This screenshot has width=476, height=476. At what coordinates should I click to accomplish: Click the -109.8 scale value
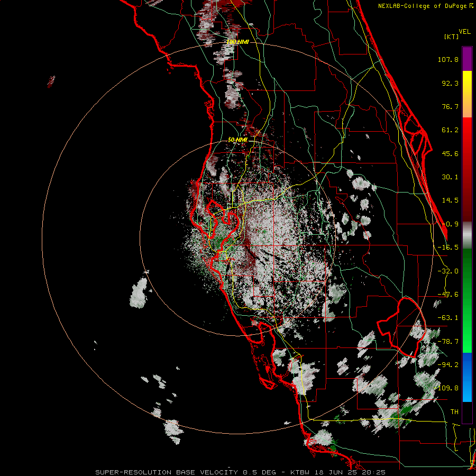point(446,388)
